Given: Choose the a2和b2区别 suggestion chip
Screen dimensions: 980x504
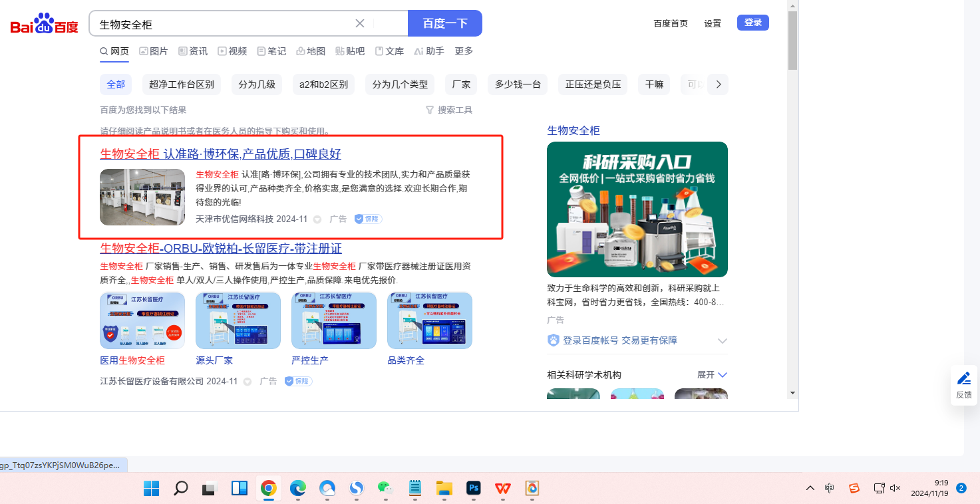Looking at the screenshot, I should pyautogui.click(x=323, y=84).
